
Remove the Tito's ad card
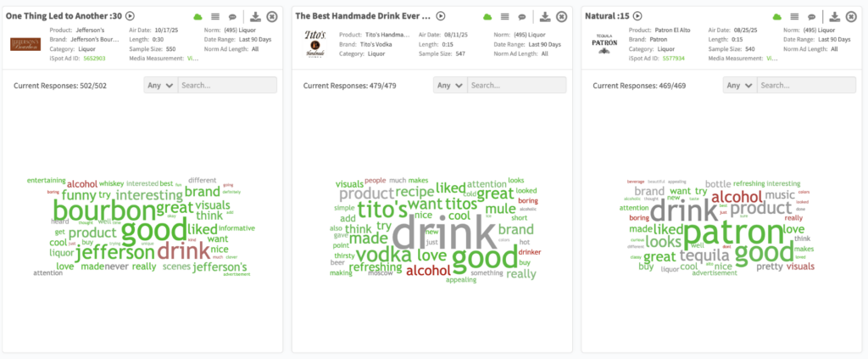coord(561,16)
